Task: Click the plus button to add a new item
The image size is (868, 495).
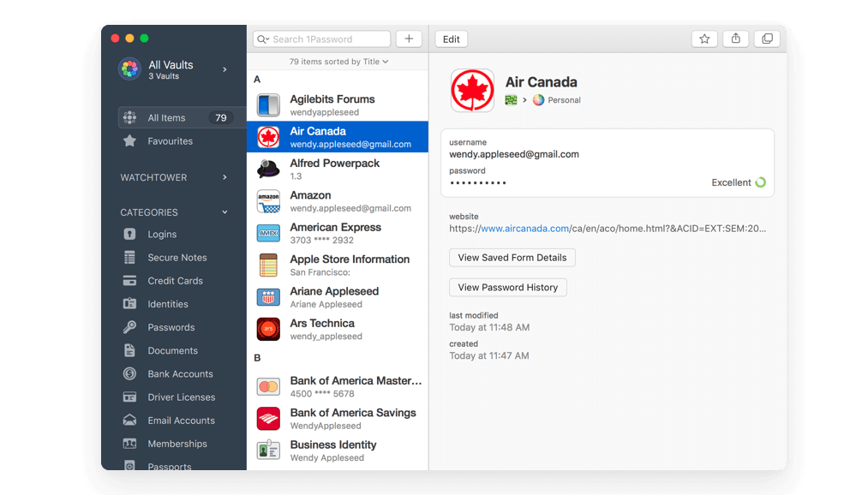Action: (409, 38)
